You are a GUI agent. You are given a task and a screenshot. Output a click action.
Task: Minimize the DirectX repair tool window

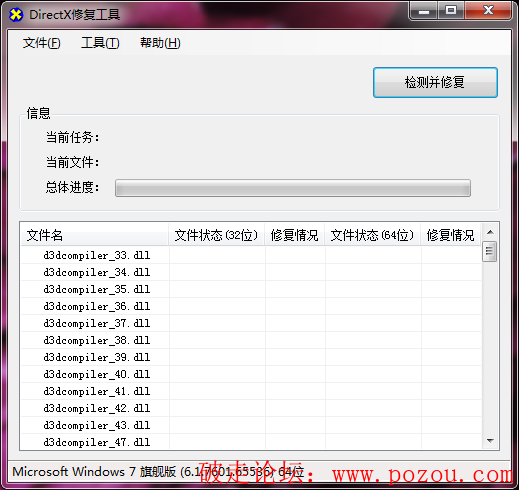click(424, 11)
